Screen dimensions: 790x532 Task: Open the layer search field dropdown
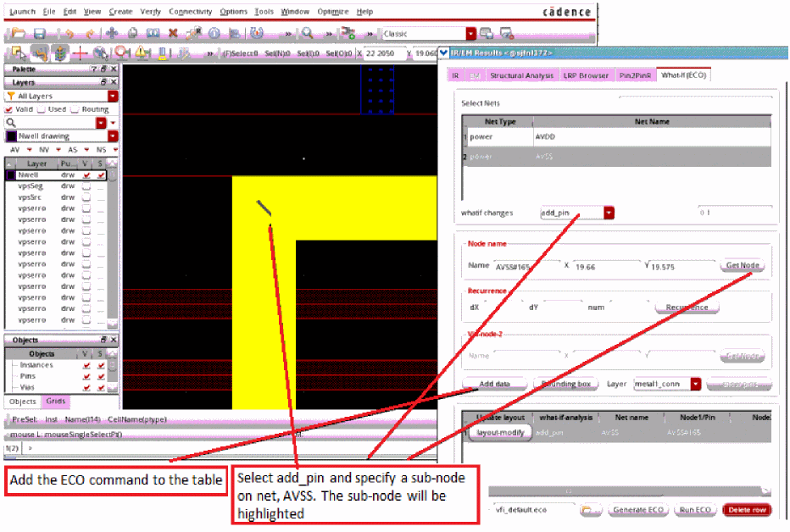[101, 123]
